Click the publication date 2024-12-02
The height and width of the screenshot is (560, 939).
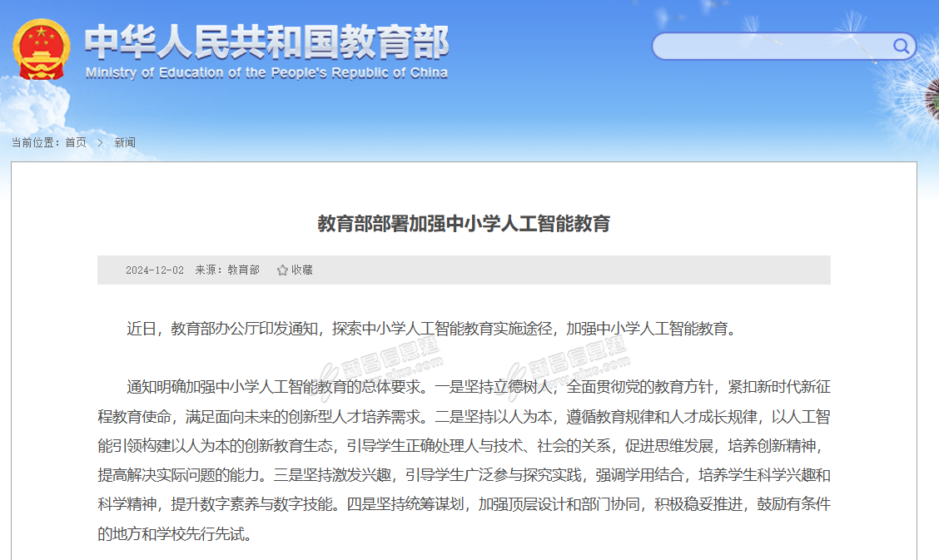pyautogui.click(x=155, y=270)
